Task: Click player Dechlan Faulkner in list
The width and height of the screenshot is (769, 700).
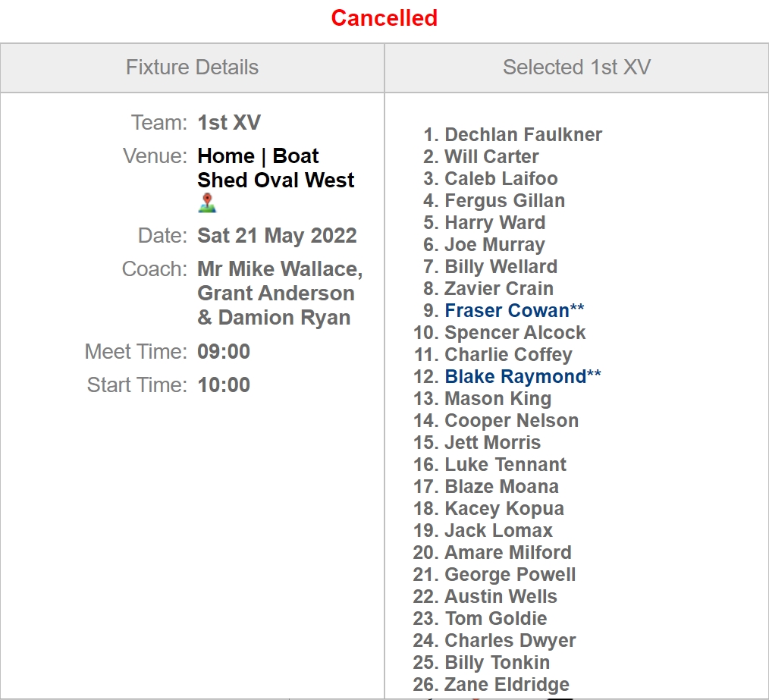Action: 523,135
